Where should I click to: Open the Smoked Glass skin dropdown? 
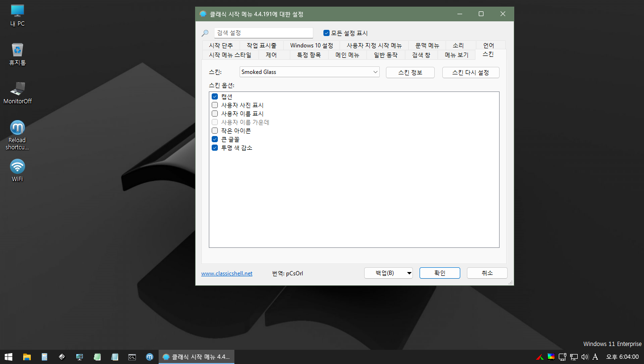309,72
